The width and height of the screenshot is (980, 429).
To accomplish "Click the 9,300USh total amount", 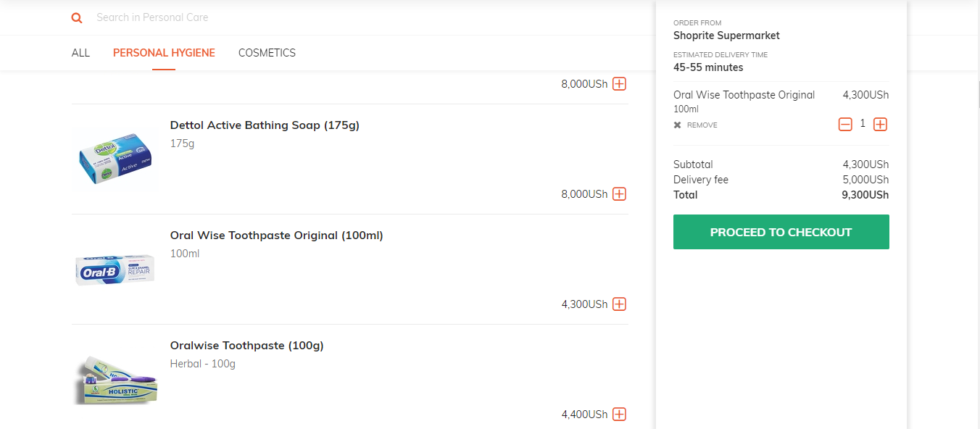I will tap(865, 195).
